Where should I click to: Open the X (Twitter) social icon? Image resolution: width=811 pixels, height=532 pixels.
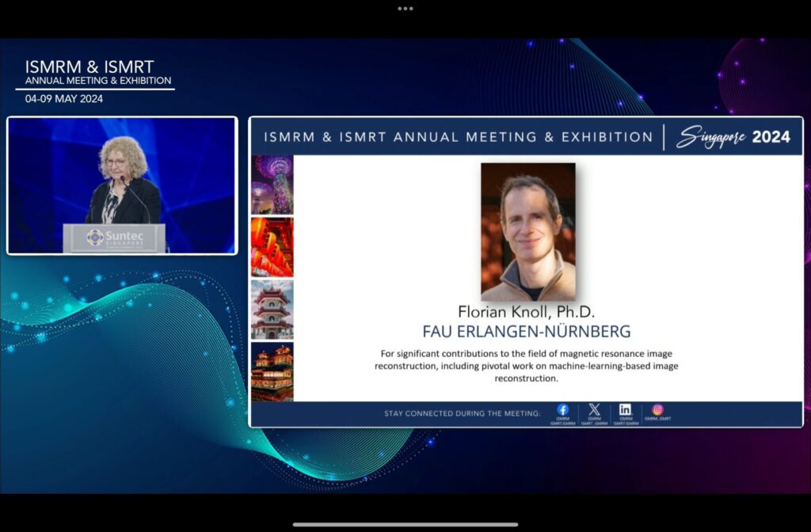point(594,410)
